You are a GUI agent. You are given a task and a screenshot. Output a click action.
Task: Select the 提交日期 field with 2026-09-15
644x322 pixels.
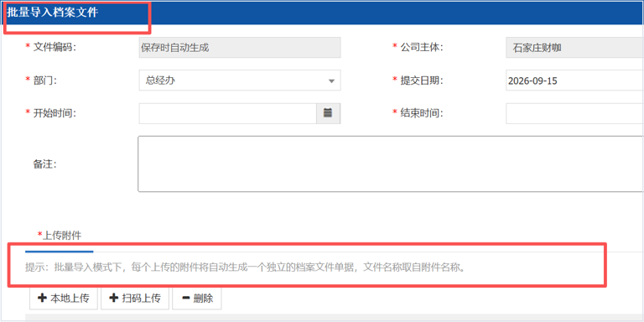point(575,80)
